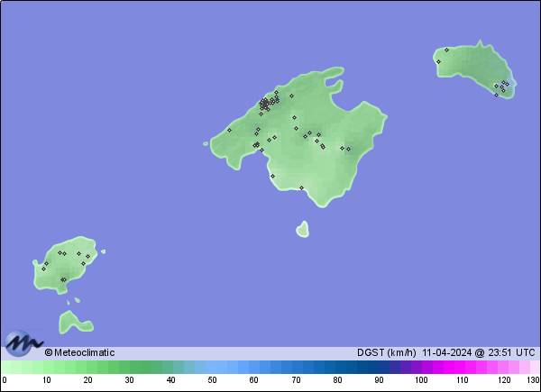The height and width of the screenshot is (392, 541).
Task: Select the easternmost station marker on Ibiza
Action: [88, 257]
